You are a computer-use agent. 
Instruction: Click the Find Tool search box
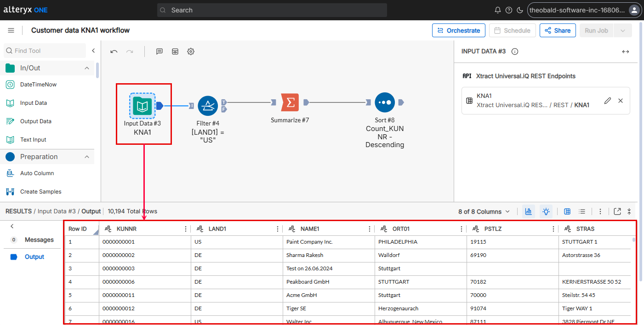click(x=45, y=51)
